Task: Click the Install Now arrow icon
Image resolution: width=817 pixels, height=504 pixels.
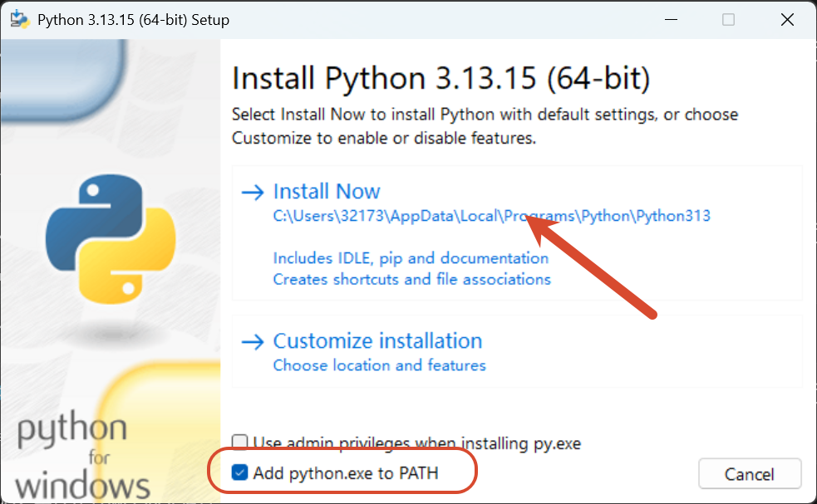Action: click(253, 192)
